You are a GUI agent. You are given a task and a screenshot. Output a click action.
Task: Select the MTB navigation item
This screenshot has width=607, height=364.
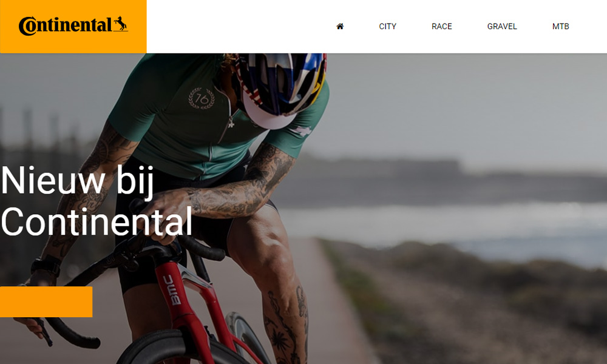[560, 26]
